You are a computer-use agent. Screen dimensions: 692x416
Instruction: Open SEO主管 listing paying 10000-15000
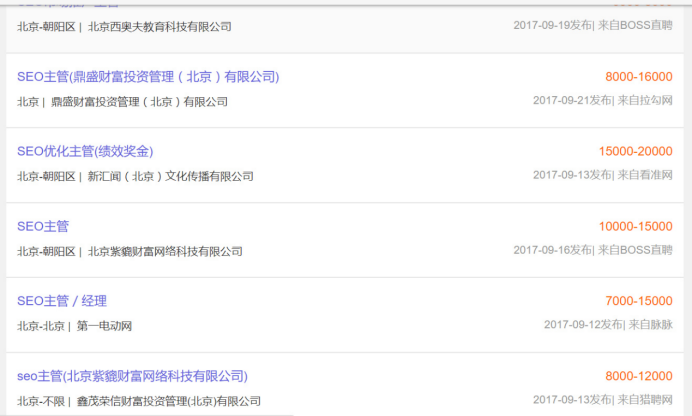tap(43, 226)
